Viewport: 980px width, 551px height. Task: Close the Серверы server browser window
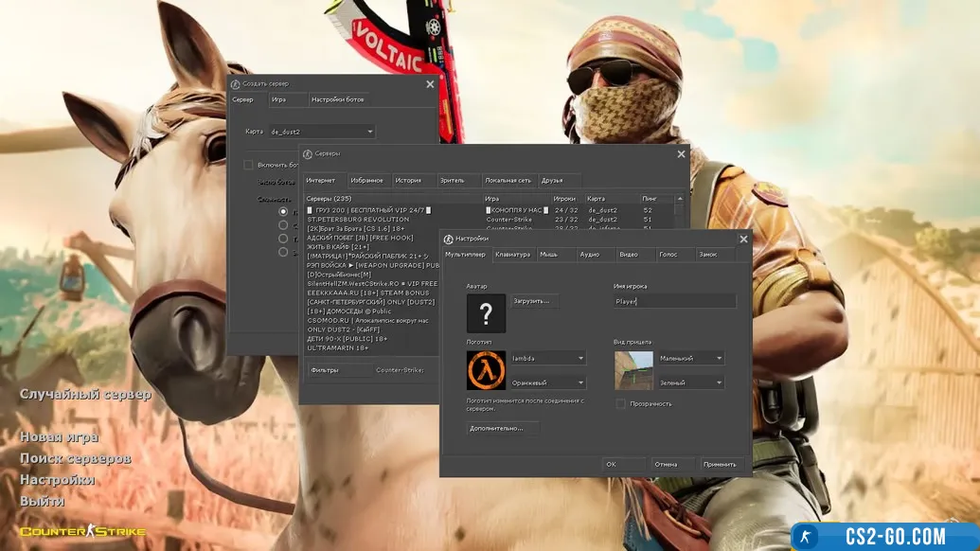[681, 154]
